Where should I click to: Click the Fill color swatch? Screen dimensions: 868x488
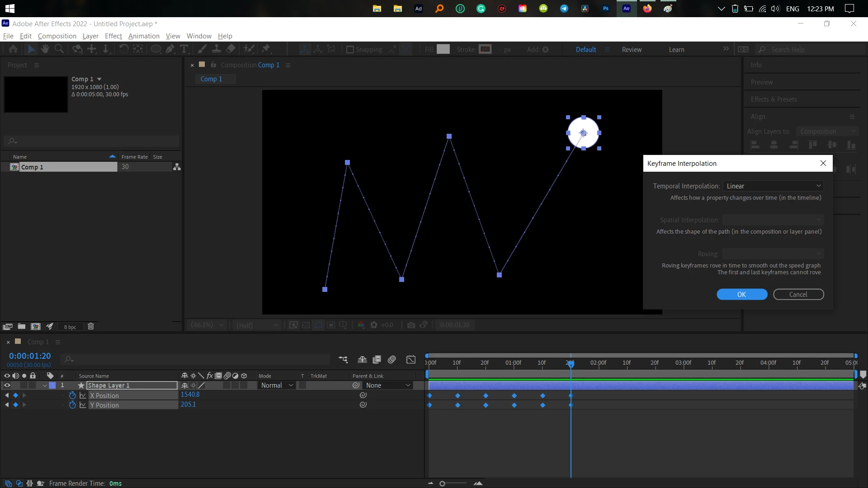(443, 49)
